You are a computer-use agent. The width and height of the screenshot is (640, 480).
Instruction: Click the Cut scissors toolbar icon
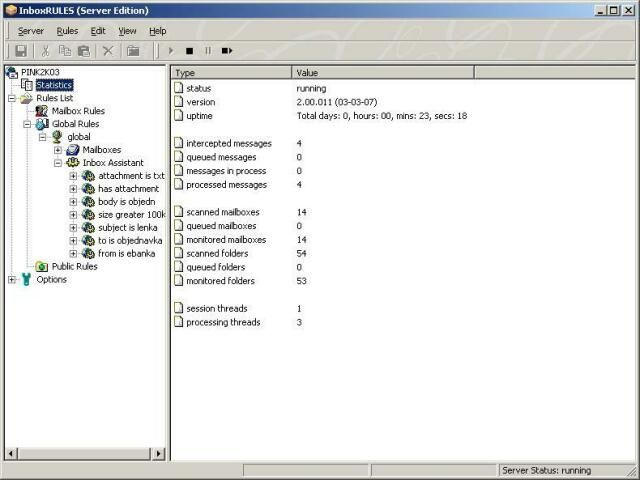tap(45, 50)
